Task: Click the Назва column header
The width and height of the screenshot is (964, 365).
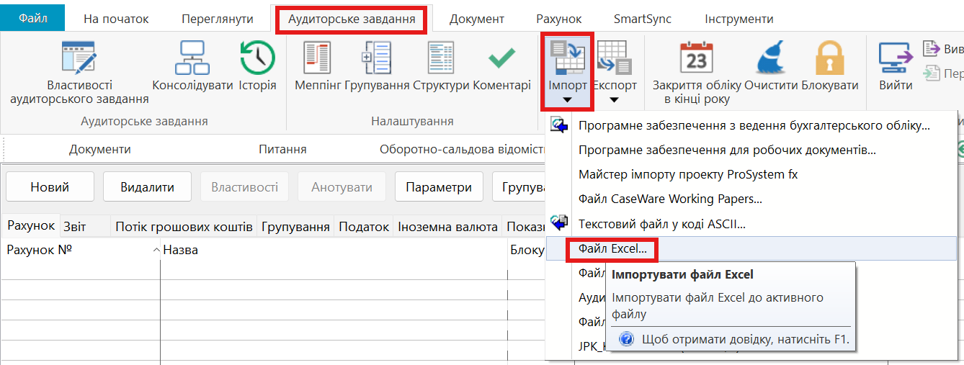Action: point(334,250)
